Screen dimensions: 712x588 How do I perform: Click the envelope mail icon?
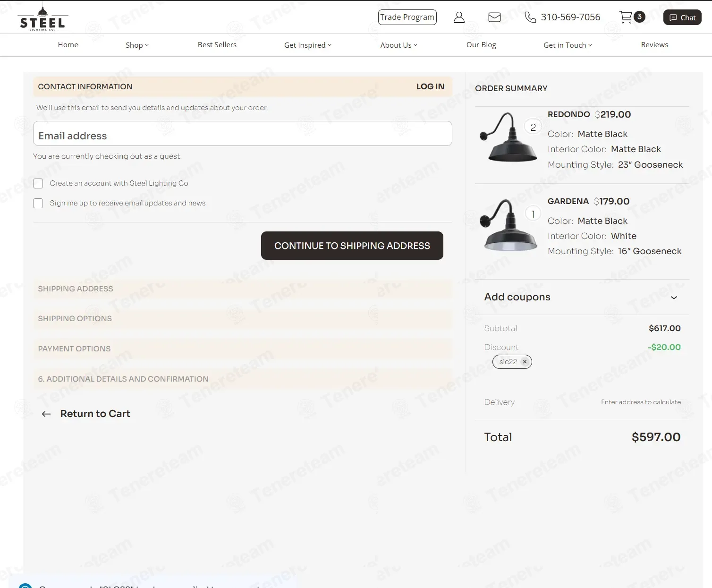tap(494, 17)
